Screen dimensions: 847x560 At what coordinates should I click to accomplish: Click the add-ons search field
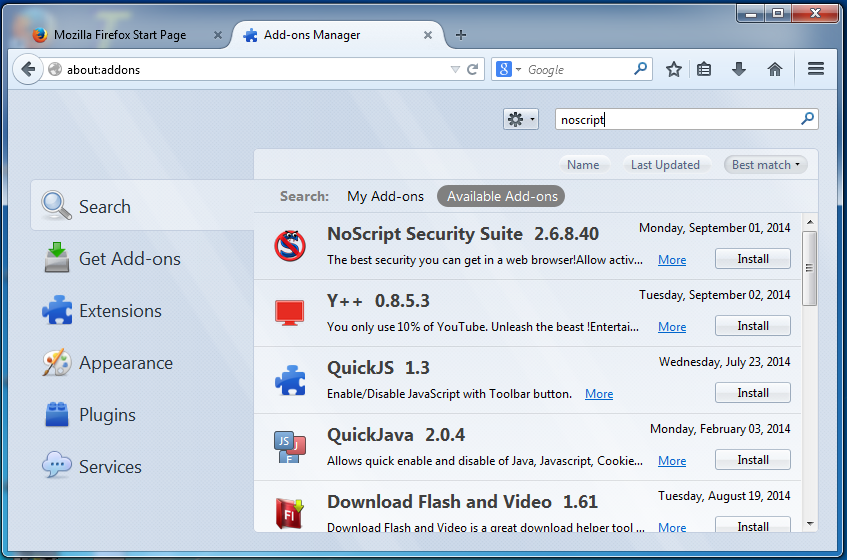pyautogui.click(x=678, y=119)
